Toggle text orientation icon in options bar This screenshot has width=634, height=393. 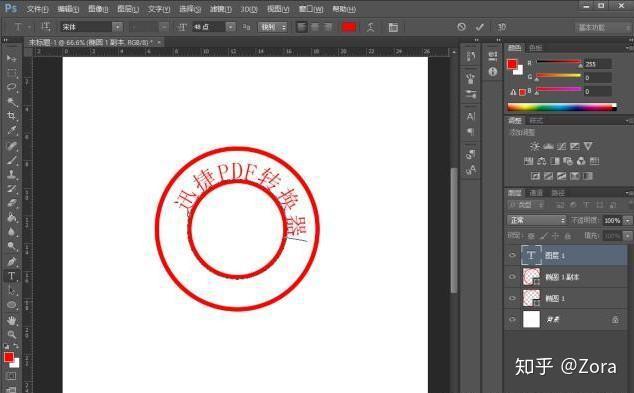(45, 27)
